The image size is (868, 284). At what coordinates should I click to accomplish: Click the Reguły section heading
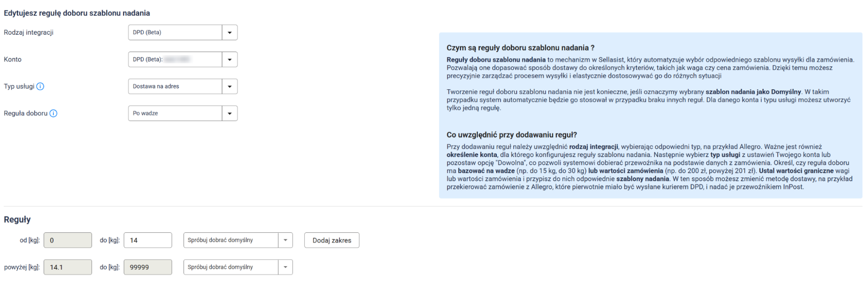pos(17,219)
